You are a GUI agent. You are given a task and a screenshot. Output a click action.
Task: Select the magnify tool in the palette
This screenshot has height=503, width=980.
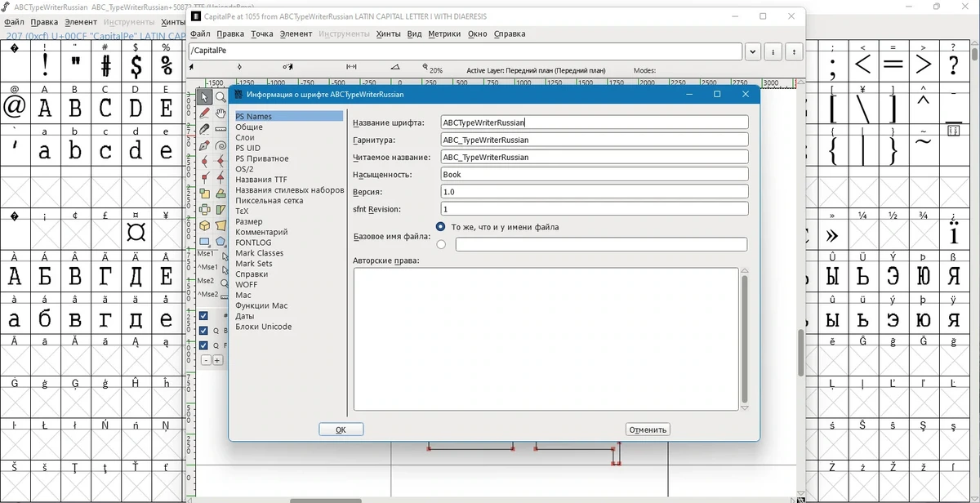(220, 98)
